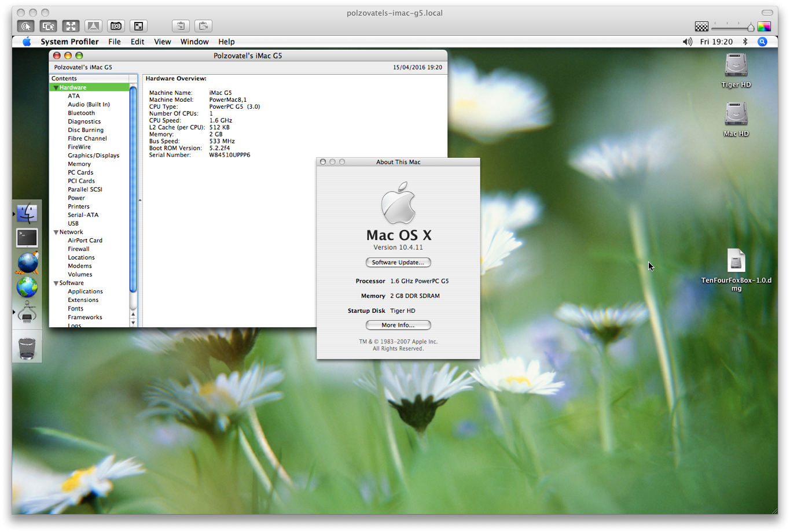Open the File menu
Image resolution: width=790 pixels, height=532 pixels.
pyautogui.click(x=115, y=42)
